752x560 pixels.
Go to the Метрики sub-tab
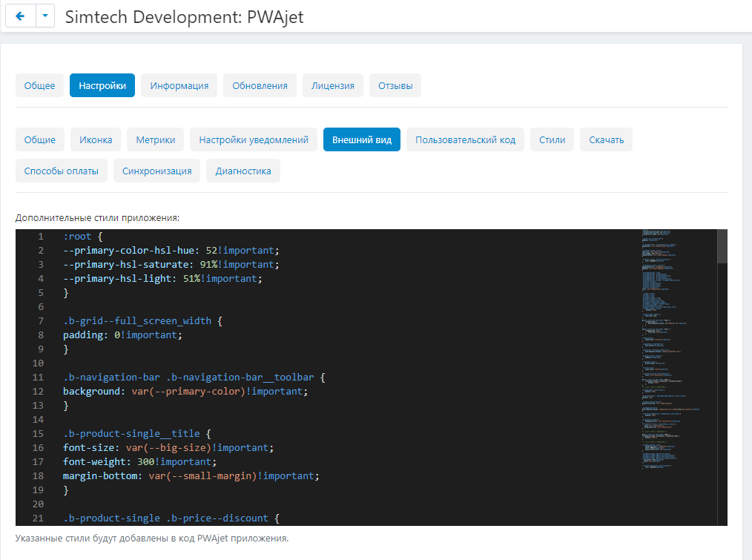pyautogui.click(x=156, y=139)
